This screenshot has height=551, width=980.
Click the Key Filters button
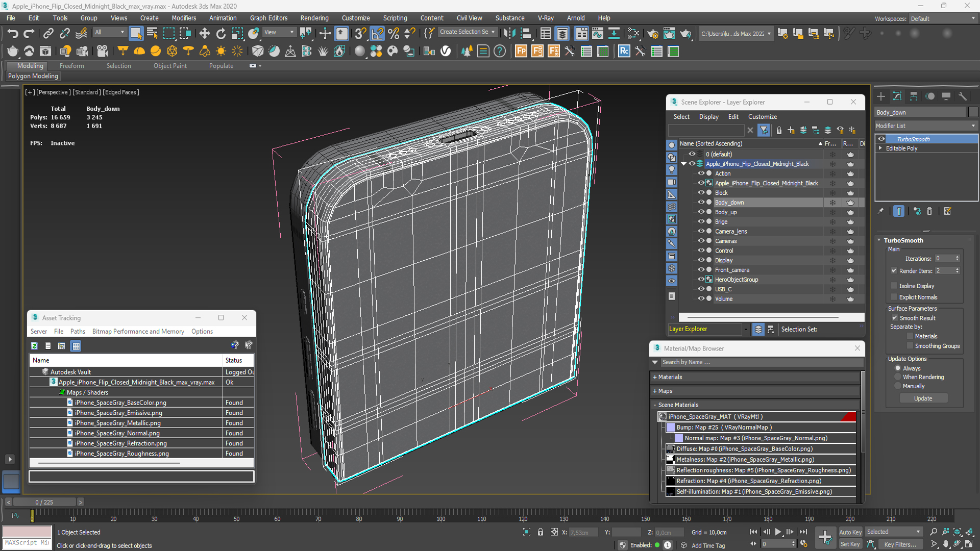900,544
